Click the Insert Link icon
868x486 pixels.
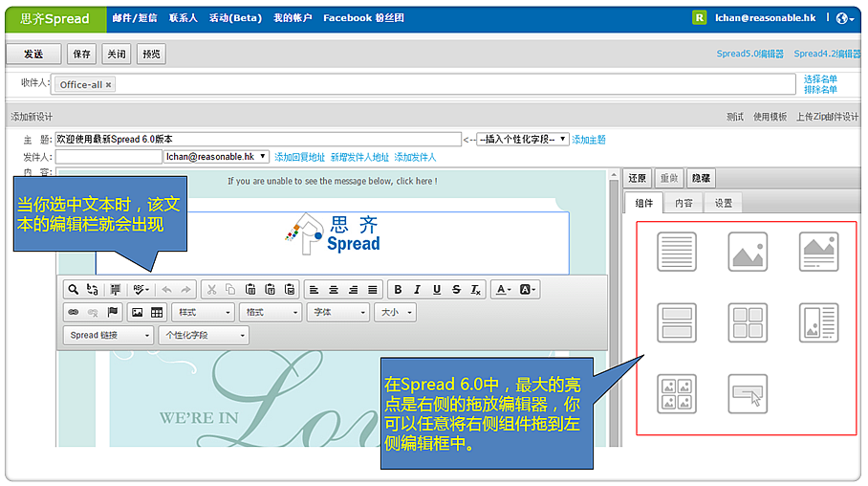pos(73,312)
